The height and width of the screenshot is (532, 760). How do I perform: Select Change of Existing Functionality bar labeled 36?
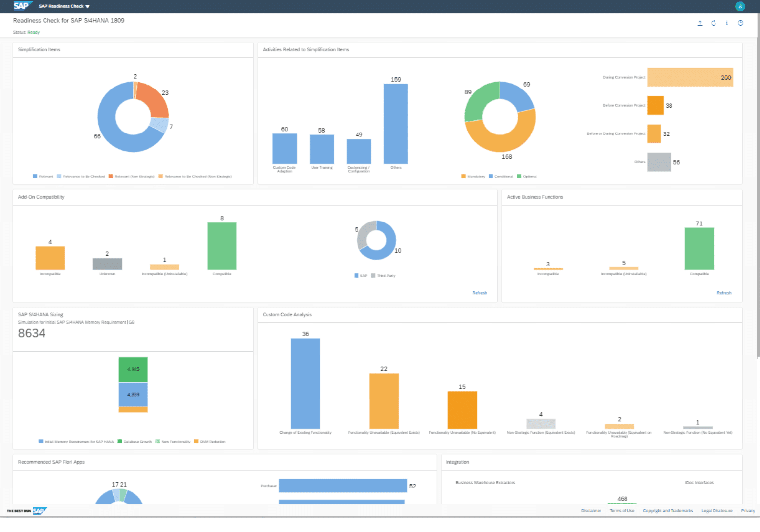(305, 383)
